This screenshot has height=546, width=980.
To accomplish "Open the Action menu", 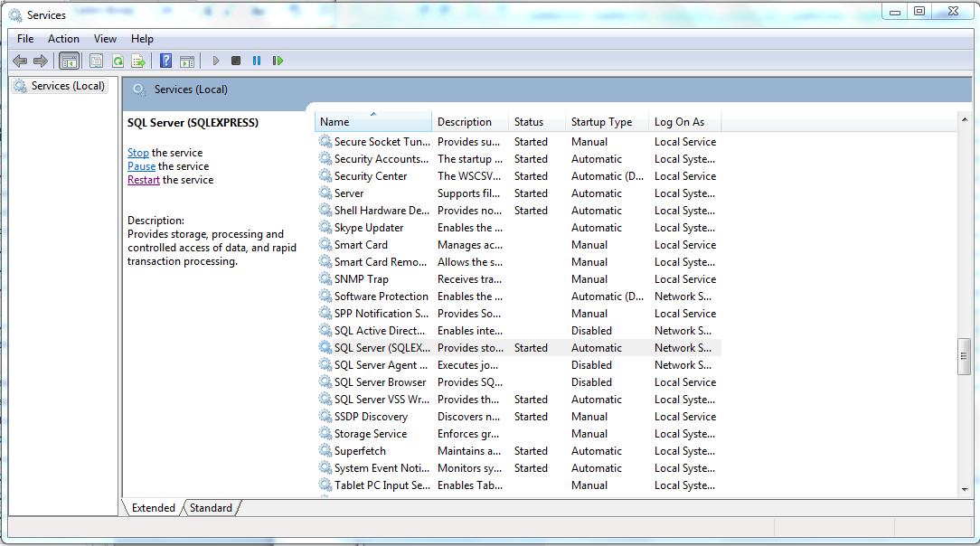I will click(63, 39).
